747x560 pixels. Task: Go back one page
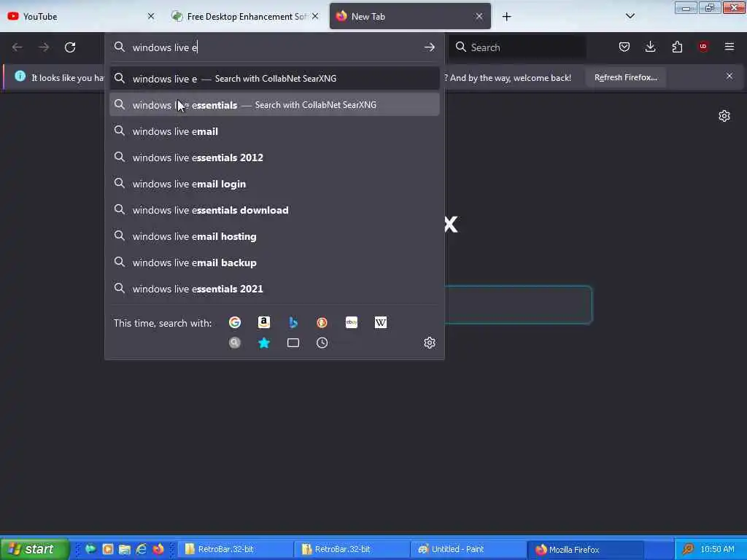(18, 47)
